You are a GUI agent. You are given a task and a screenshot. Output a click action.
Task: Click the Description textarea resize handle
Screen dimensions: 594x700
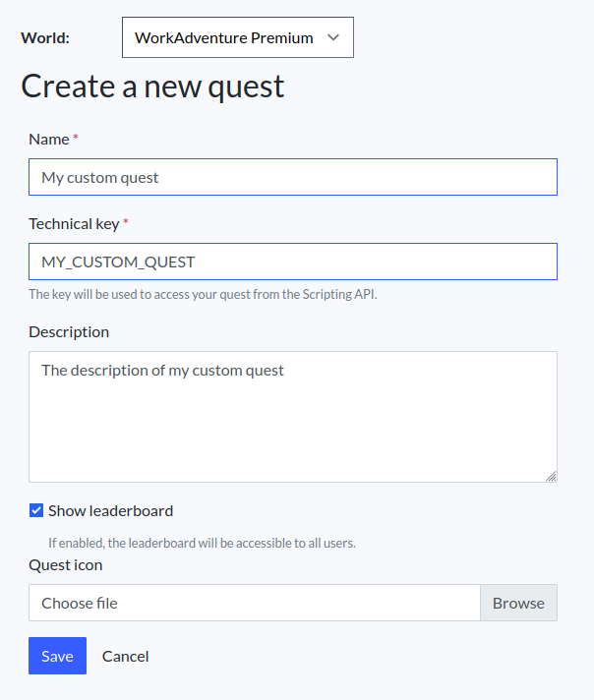tap(551, 476)
